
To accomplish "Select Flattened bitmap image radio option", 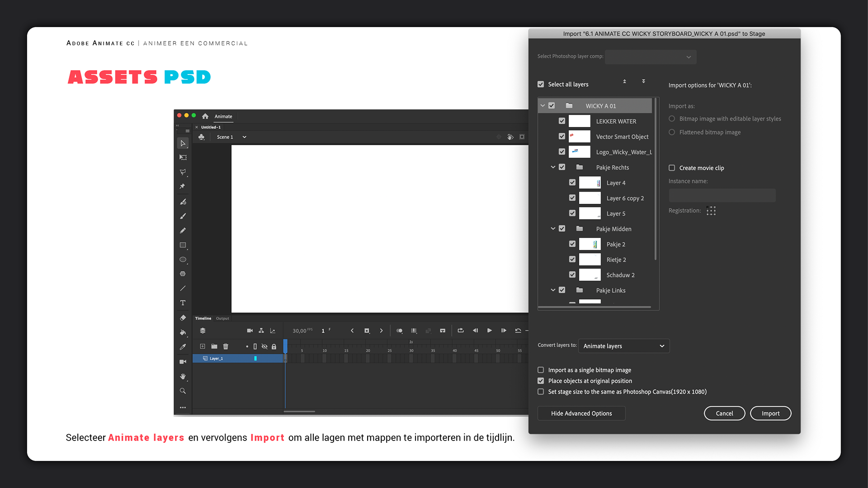I will [672, 132].
